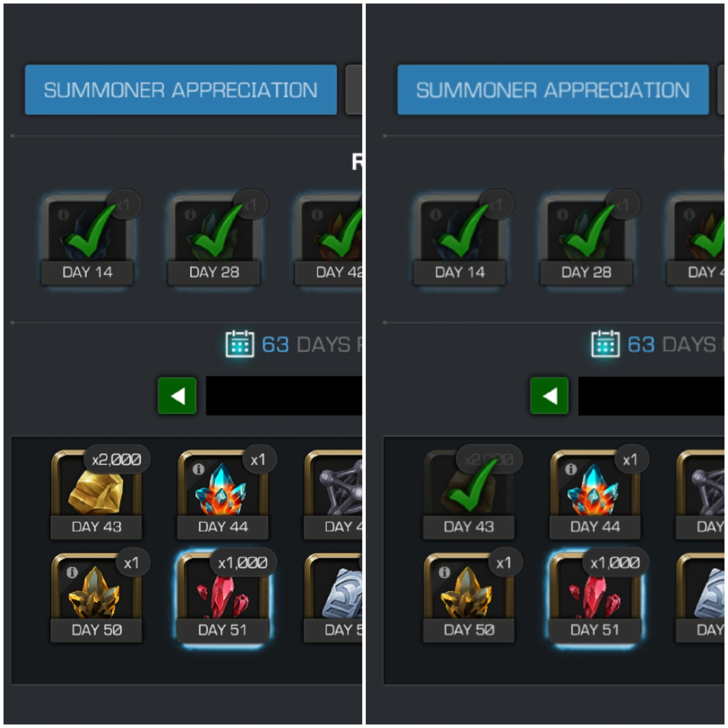Image resolution: width=728 pixels, height=728 pixels.
Task: Select Day 44 crystal reward in right screenshot
Action: 595,494
